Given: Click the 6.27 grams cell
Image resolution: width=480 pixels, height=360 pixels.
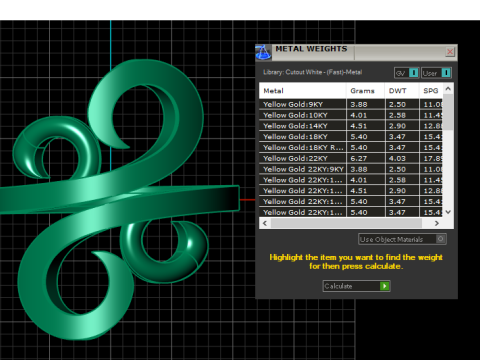Looking at the screenshot, I should tap(365, 158).
